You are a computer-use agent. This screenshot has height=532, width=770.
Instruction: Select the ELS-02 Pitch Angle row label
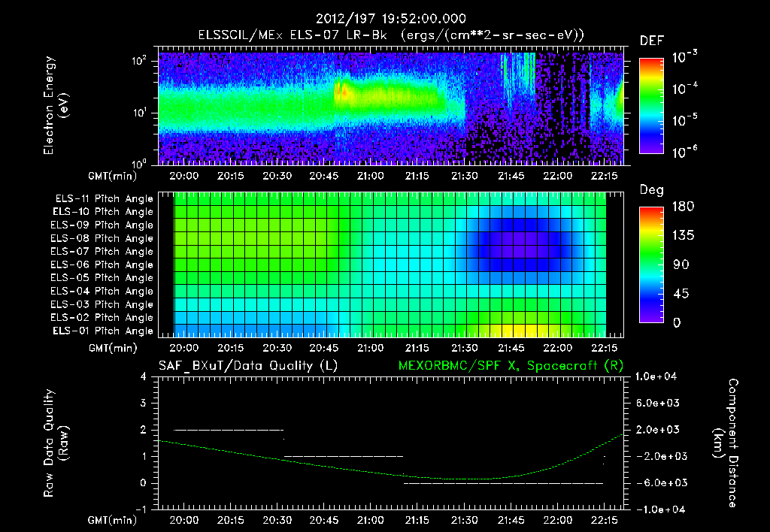click(102, 318)
